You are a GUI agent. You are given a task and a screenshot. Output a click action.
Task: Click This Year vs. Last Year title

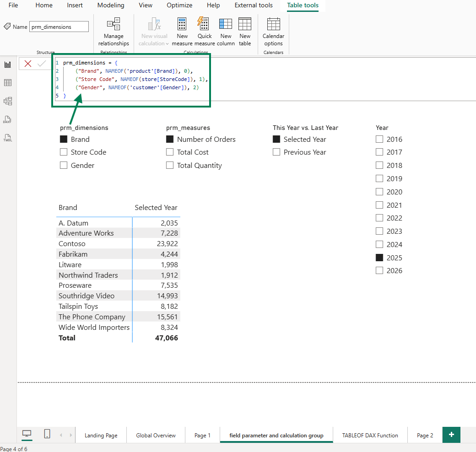(x=305, y=128)
